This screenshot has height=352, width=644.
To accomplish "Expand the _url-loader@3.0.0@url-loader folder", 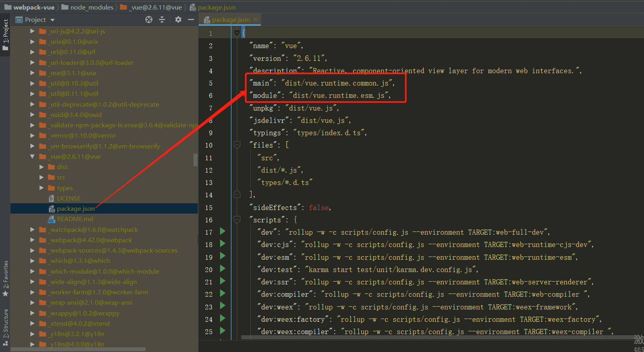I will pyautogui.click(x=33, y=62).
